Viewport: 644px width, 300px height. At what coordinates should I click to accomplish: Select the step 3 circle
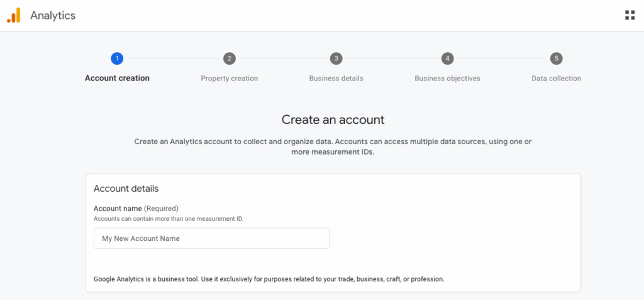pos(336,58)
